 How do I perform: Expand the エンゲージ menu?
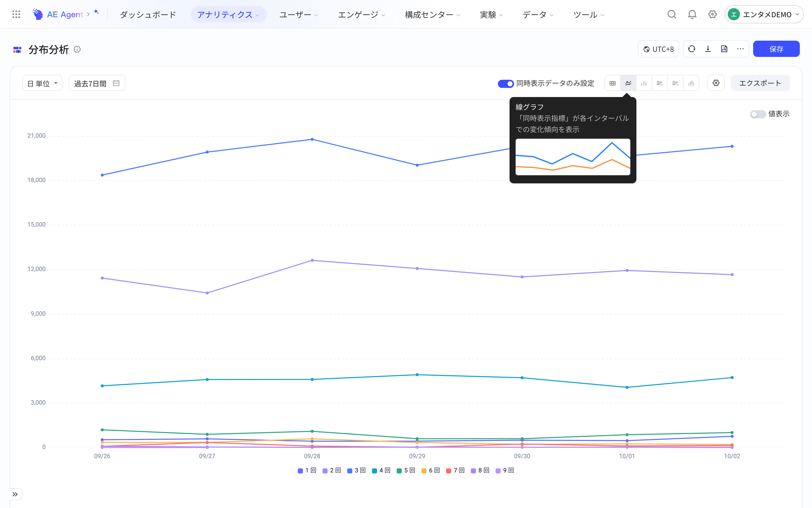click(361, 14)
